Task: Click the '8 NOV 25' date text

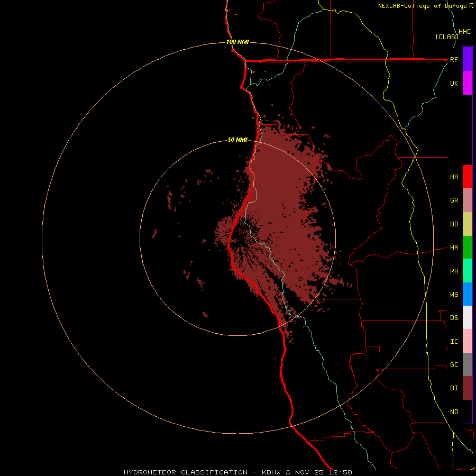Action: (x=305, y=472)
